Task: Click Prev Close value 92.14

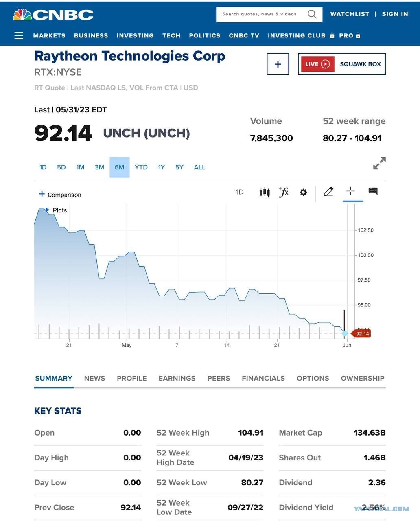Action: point(131,507)
